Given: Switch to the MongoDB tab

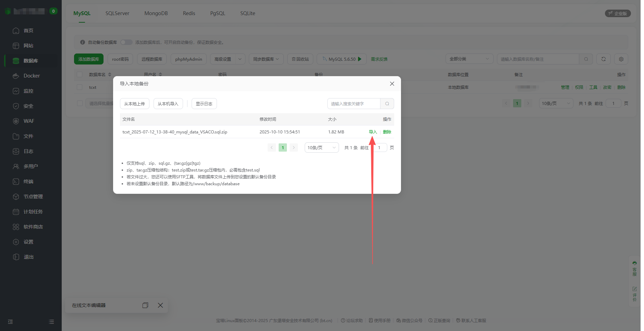Looking at the screenshot, I should tap(156, 13).
